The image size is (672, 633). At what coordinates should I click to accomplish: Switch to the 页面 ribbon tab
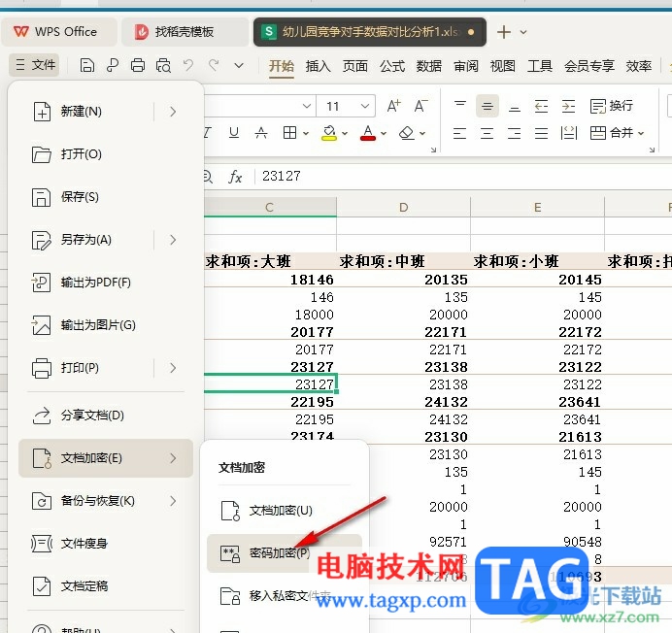(354, 66)
